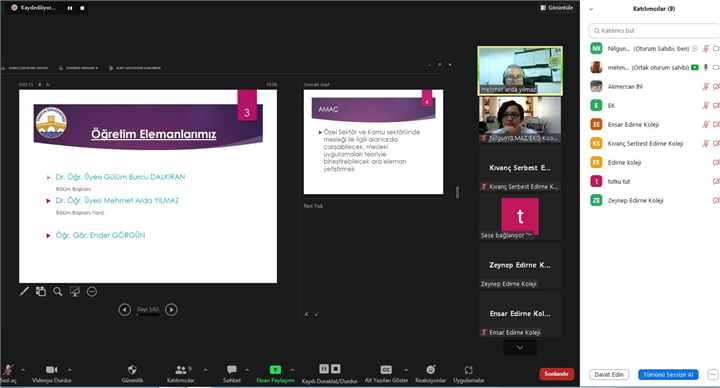Click the presenter view notes divider scrollbar

point(457,192)
